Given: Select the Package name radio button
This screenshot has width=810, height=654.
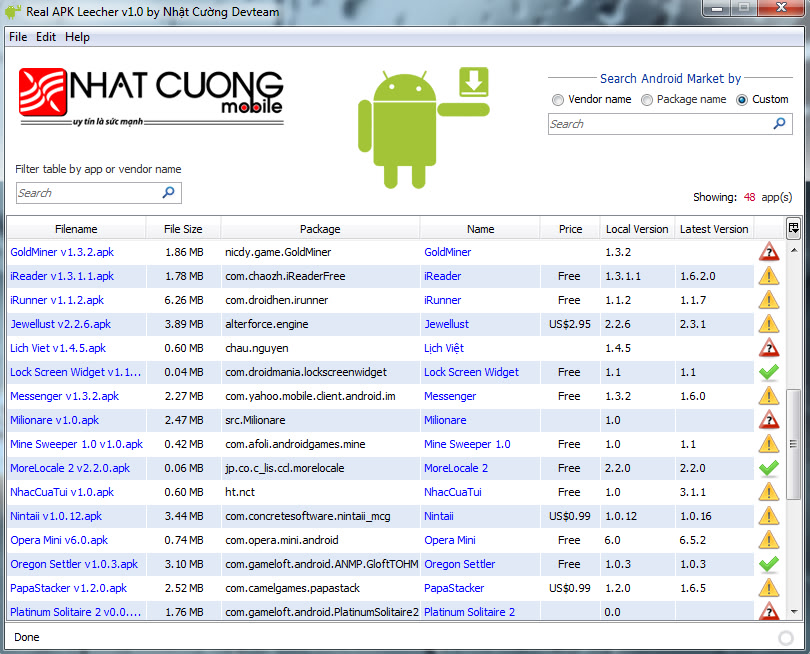Looking at the screenshot, I should click(647, 100).
